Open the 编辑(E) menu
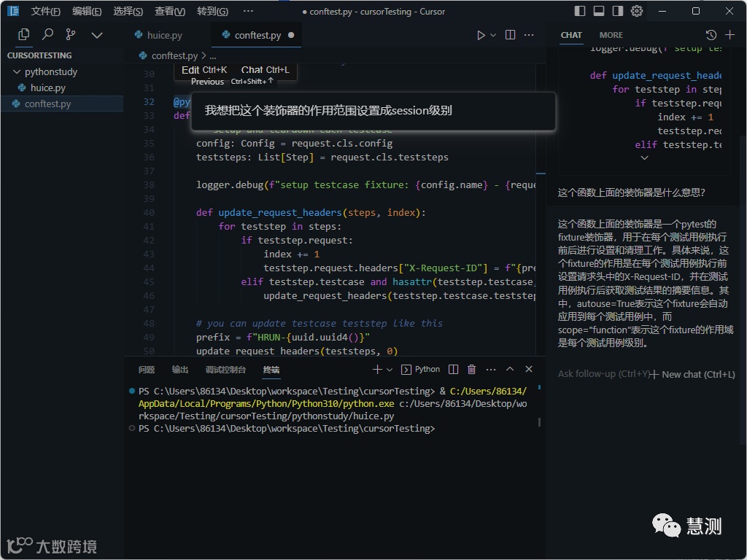The height and width of the screenshot is (560, 747). (87, 12)
